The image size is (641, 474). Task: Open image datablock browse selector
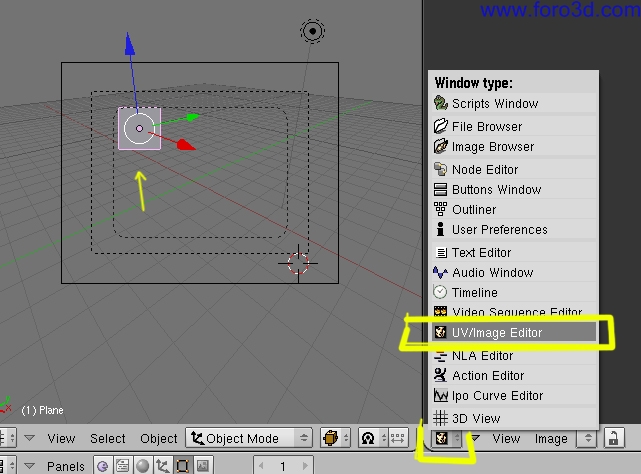(588, 438)
